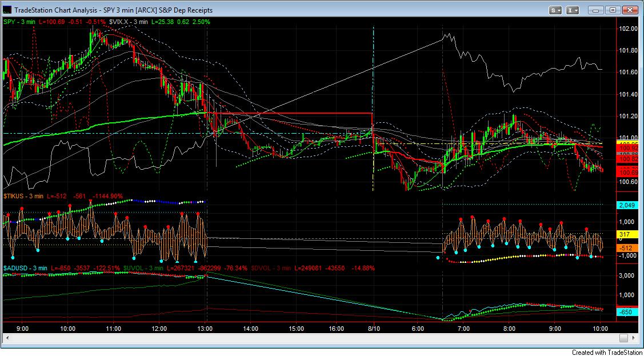Select the $TIKUS - 3 min indicator label
Screen dimensions: 644x356
click(23, 196)
